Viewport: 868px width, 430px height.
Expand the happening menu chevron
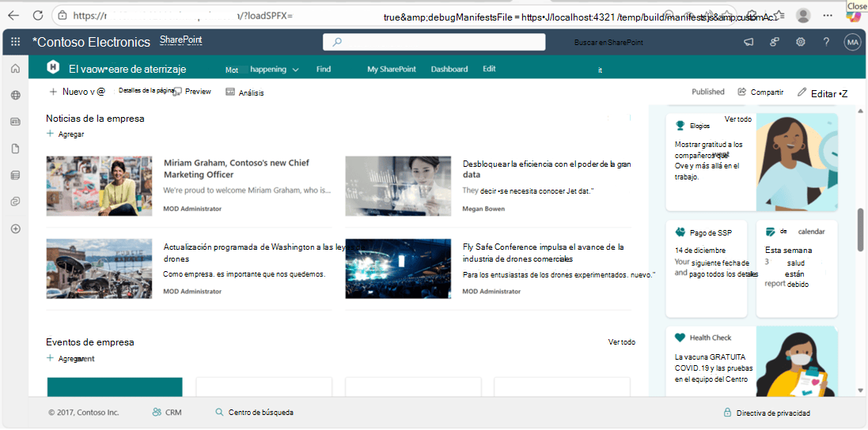point(296,70)
